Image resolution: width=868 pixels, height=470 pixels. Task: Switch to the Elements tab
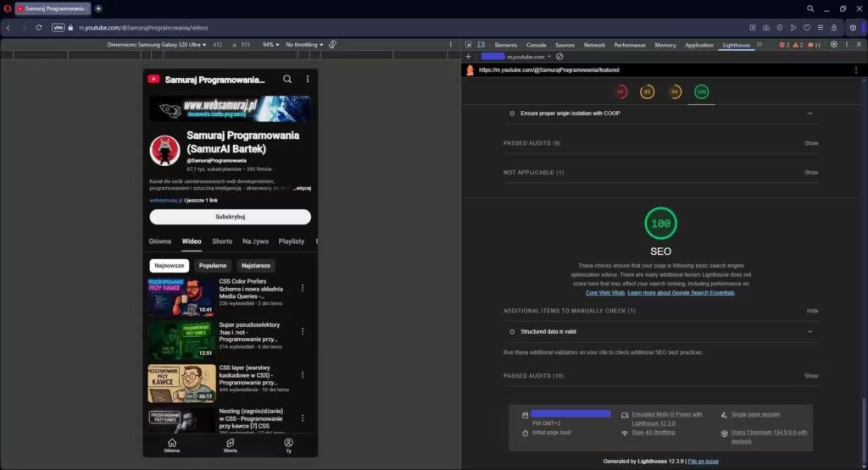pyautogui.click(x=506, y=45)
